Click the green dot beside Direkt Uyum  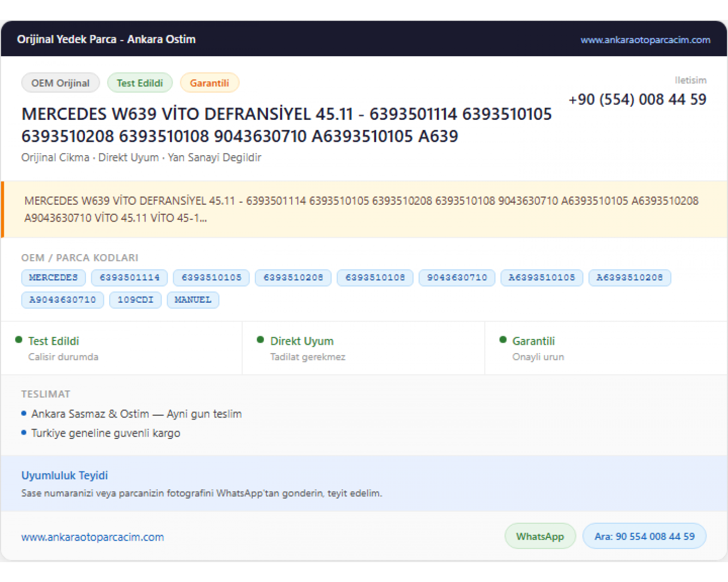click(261, 340)
